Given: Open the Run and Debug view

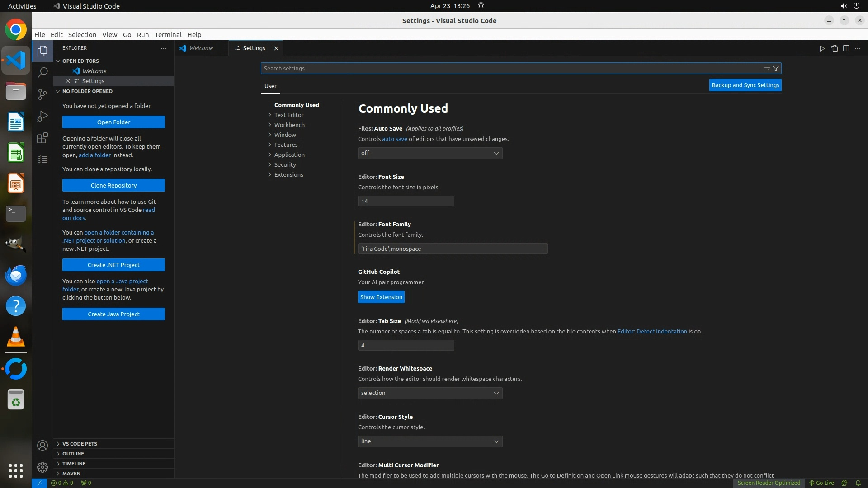Looking at the screenshot, I should (x=42, y=116).
